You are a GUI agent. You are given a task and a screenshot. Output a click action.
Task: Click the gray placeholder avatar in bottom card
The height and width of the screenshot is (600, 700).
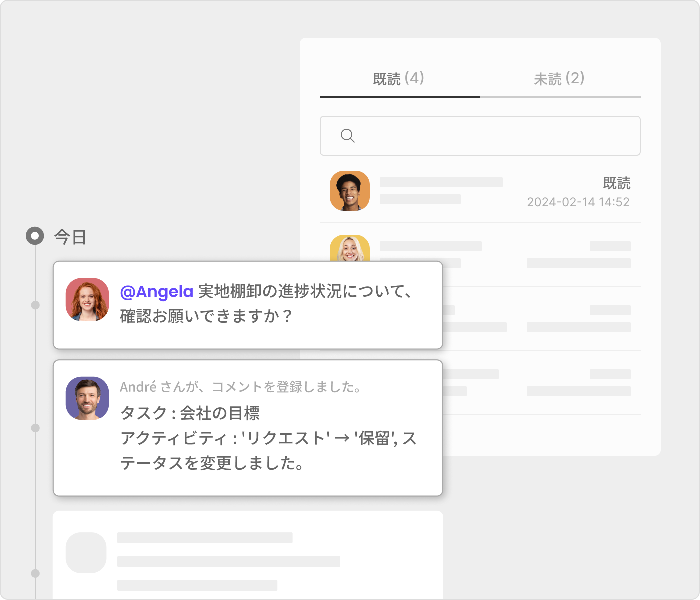pos(86,552)
